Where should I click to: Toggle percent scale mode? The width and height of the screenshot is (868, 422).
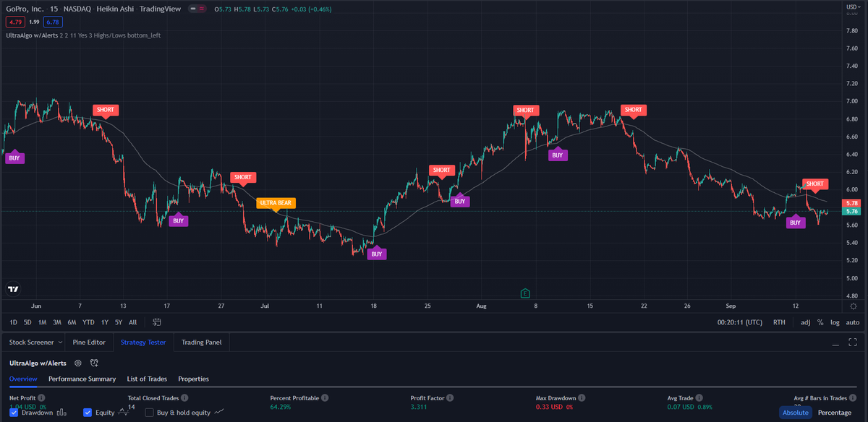[x=820, y=322]
